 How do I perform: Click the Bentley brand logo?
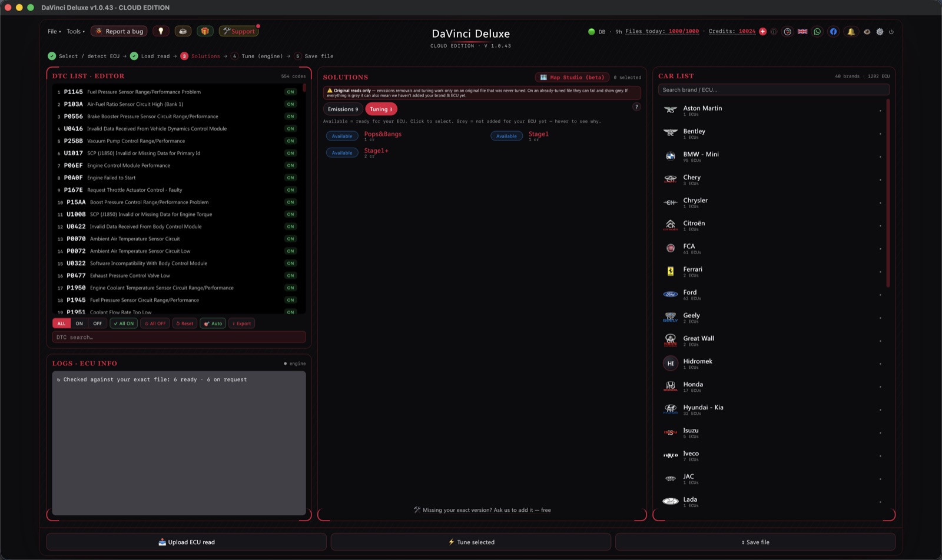coord(670,133)
